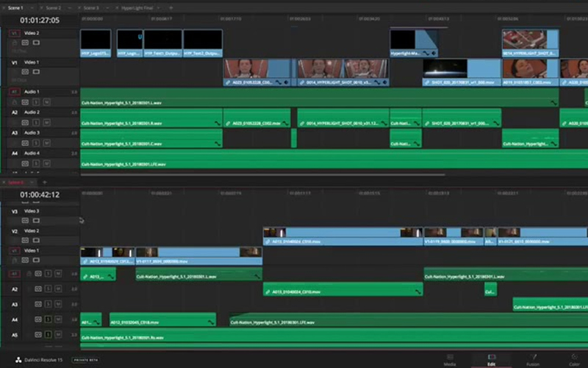Close the HyperLight Final timeline tab
The width and height of the screenshot is (588, 368).
(x=117, y=7)
